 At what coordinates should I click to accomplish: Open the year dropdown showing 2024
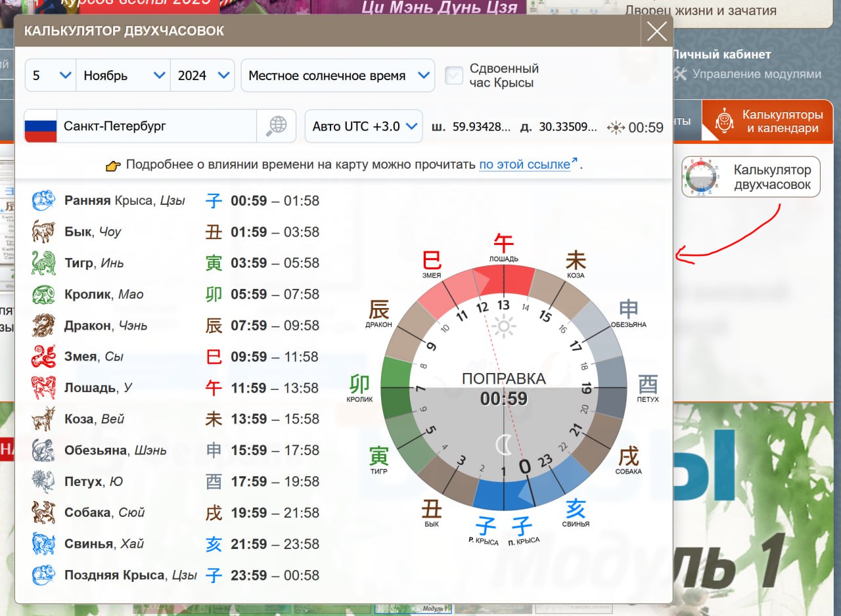point(203,76)
